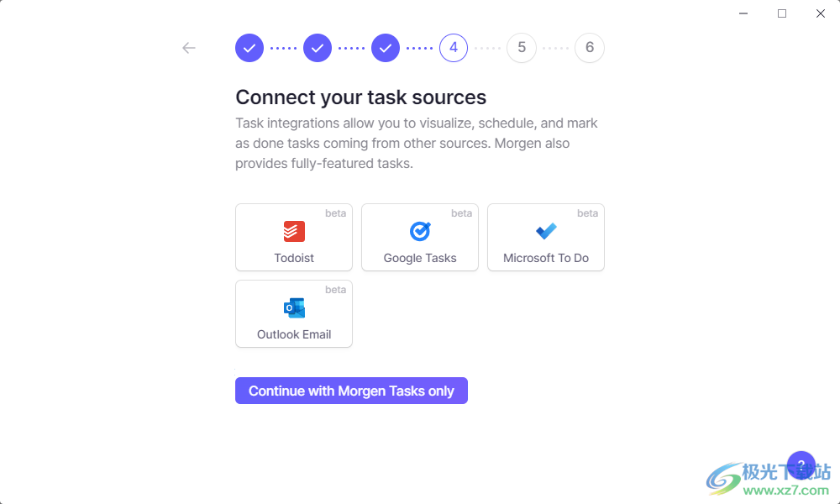
Task: Connect the Outlook Email integration
Action: 294,314
